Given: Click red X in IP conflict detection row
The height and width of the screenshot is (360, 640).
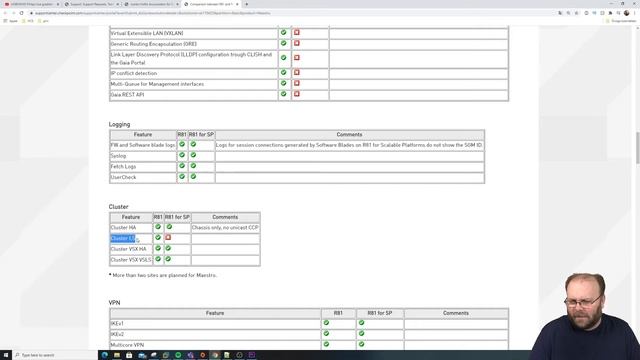Looking at the screenshot, I should tap(297, 73).
